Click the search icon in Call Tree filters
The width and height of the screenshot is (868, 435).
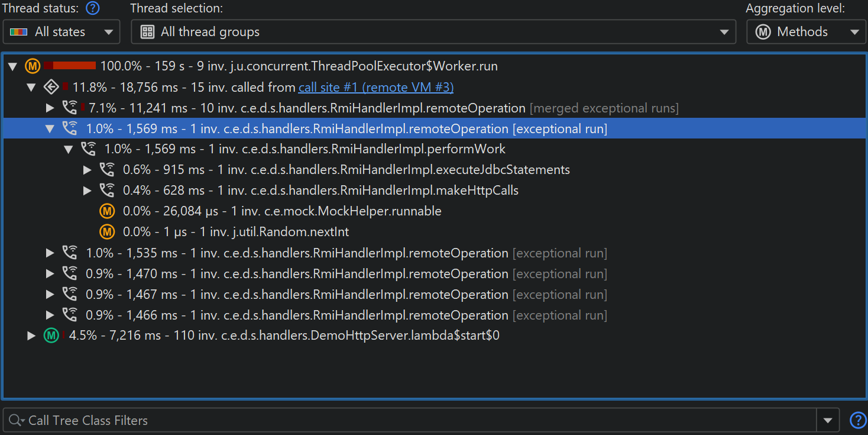[x=16, y=421]
